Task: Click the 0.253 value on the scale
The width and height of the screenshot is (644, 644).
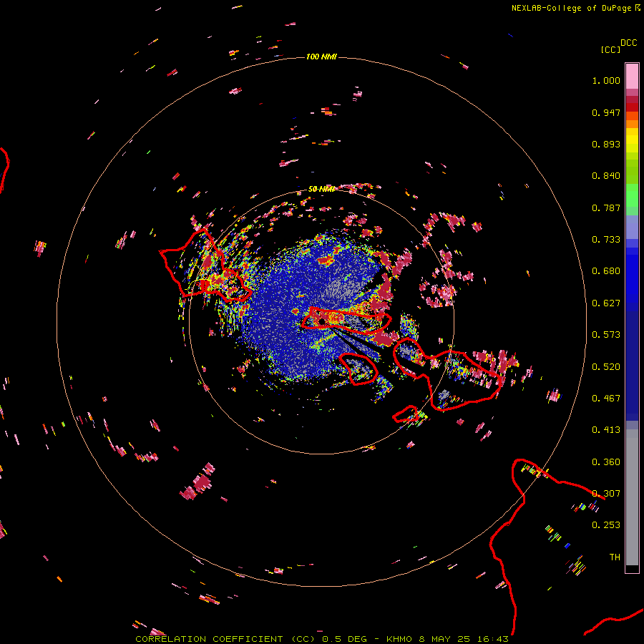Action: [x=606, y=525]
